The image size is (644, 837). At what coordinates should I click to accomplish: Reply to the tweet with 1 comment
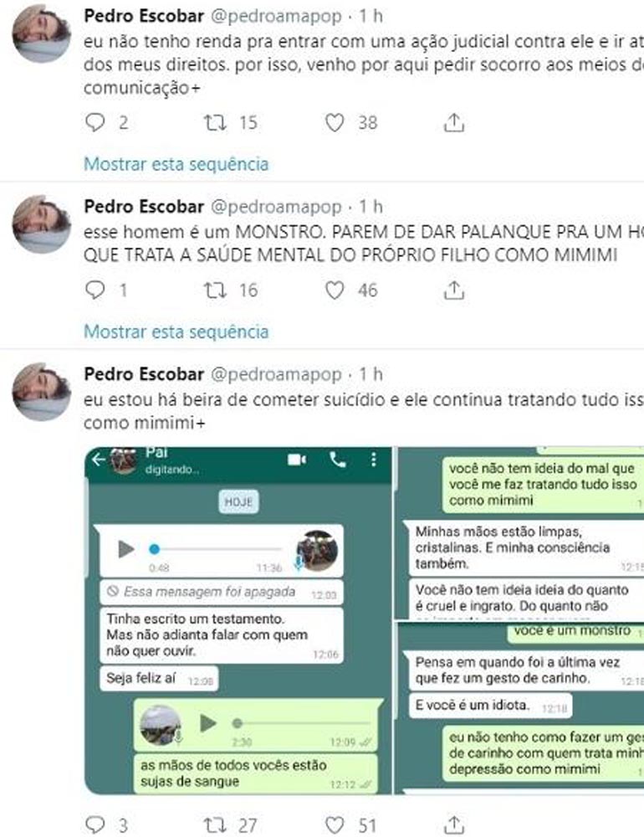95,290
